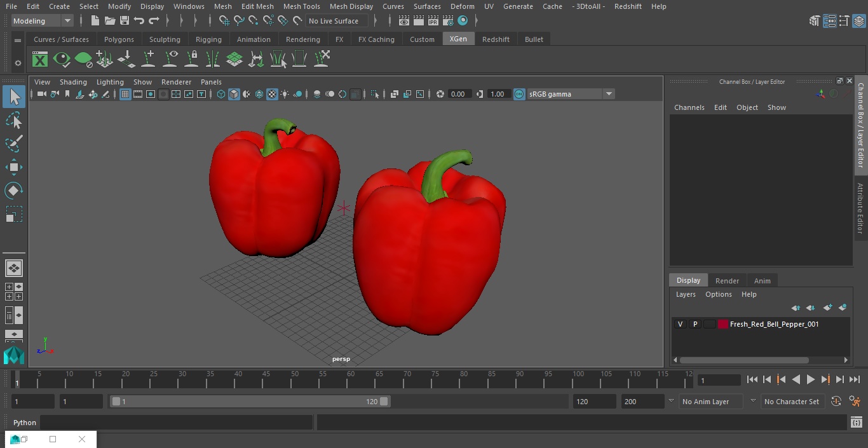Toggle textured display checker icon
The width and height of the screenshot is (868, 448).
272,94
